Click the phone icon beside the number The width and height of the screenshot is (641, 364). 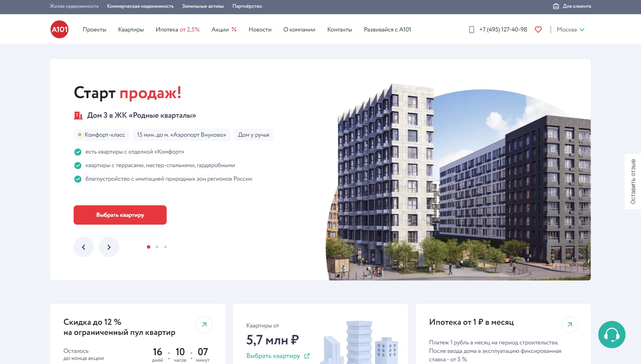(x=471, y=30)
